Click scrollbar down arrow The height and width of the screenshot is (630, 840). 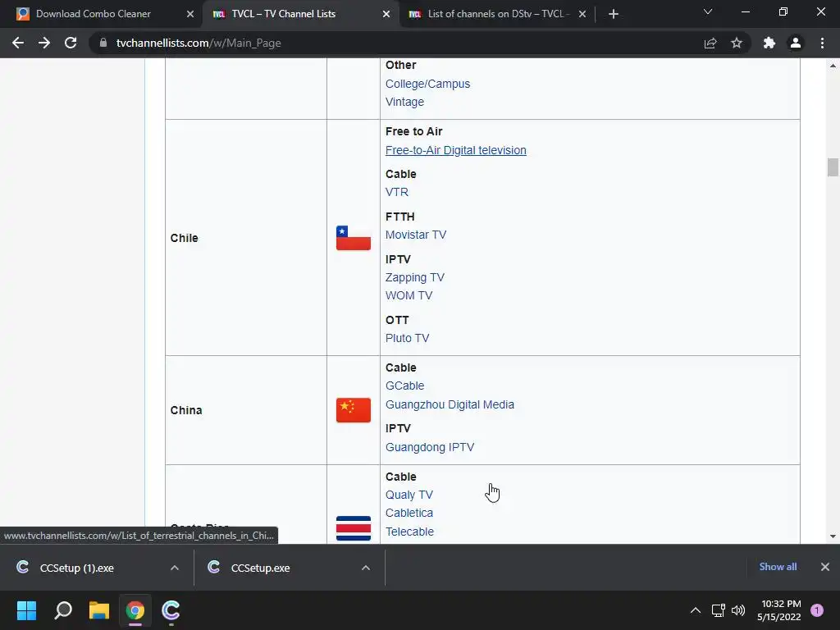(x=833, y=536)
